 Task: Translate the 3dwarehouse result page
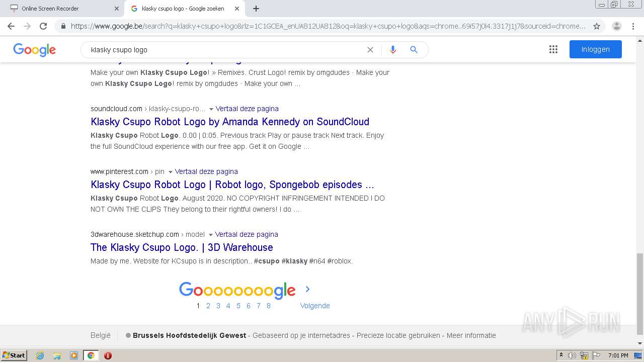tap(247, 234)
